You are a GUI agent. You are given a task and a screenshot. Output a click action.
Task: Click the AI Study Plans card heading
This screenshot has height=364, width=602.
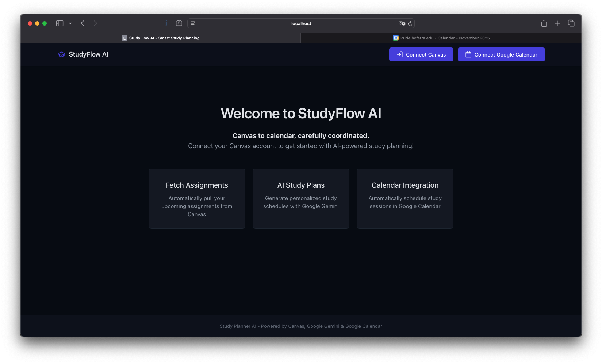pyautogui.click(x=301, y=185)
